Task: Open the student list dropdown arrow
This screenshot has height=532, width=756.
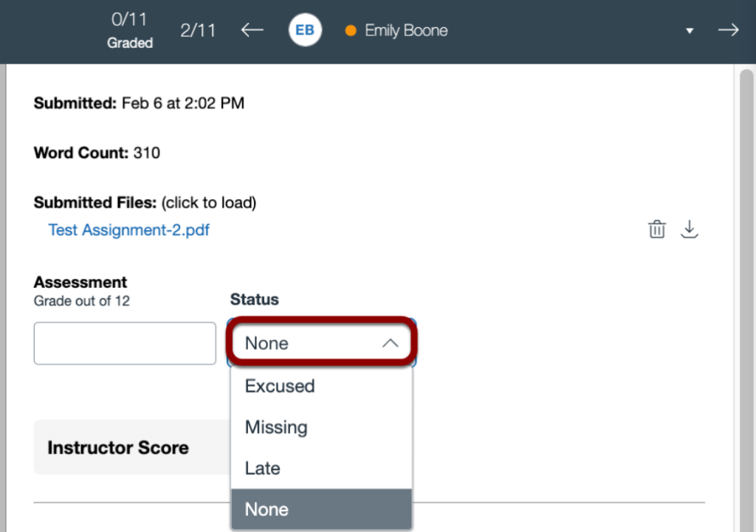Action: click(x=690, y=32)
